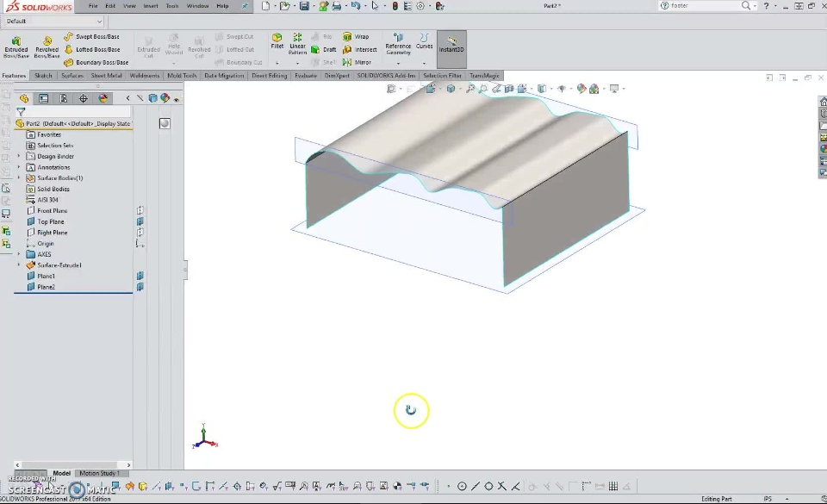This screenshot has height=504, width=827.
Task: Select Swept Boss/Base feature
Action: point(92,36)
